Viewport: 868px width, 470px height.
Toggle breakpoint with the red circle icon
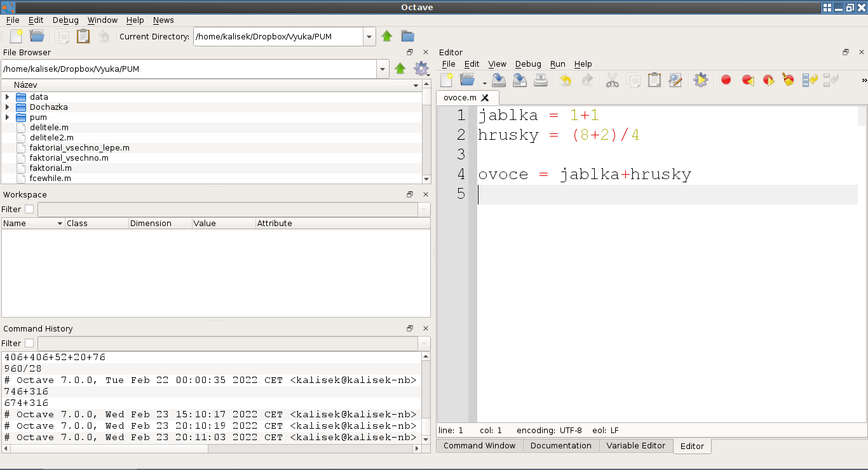tap(726, 80)
